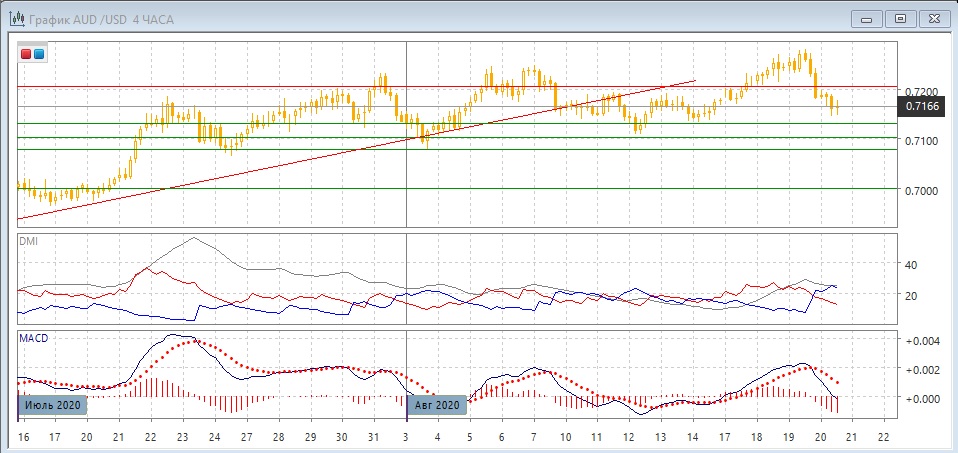Image resolution: width=958 pixels, height=453 pixels.
Task: Click the +0.004 MACD scale value
Action: pyautogui.click(x=922, y=341)
